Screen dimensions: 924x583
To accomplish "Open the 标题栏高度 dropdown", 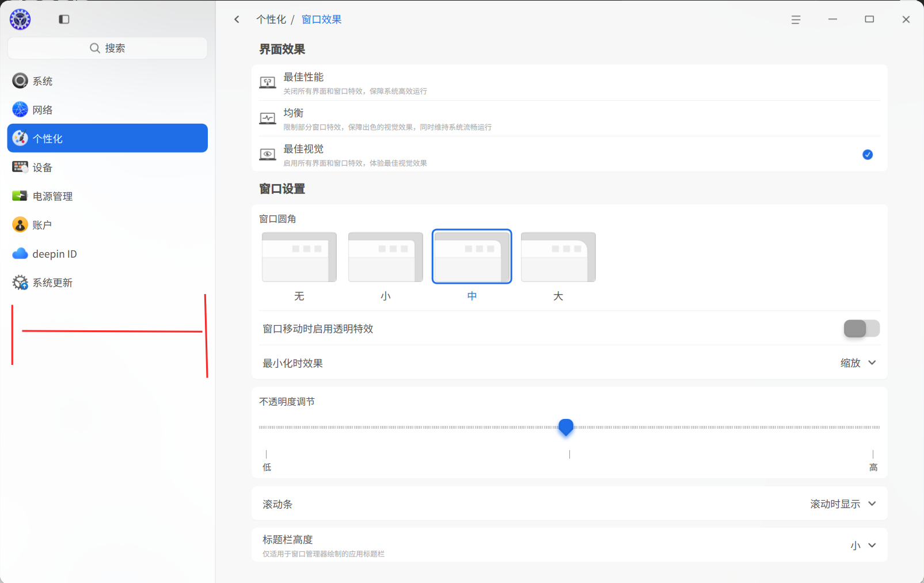I will coord(863,546).
